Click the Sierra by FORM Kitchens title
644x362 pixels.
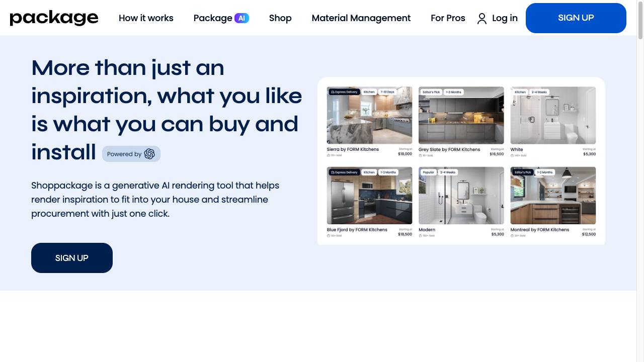[353, 149]
